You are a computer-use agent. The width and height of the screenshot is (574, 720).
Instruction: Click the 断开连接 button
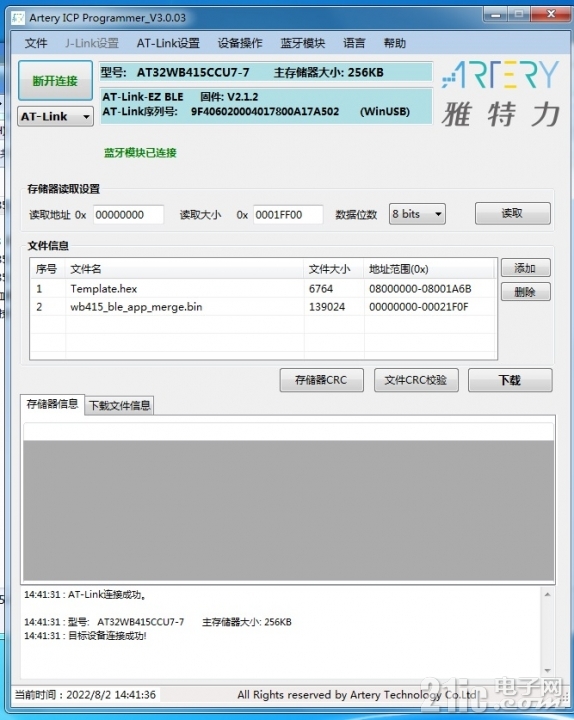[x=55, y=81]
